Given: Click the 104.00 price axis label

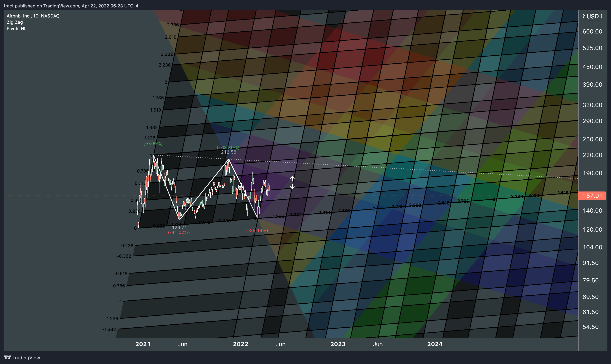Looking at the screenshot, I should (x=592, y=247).
